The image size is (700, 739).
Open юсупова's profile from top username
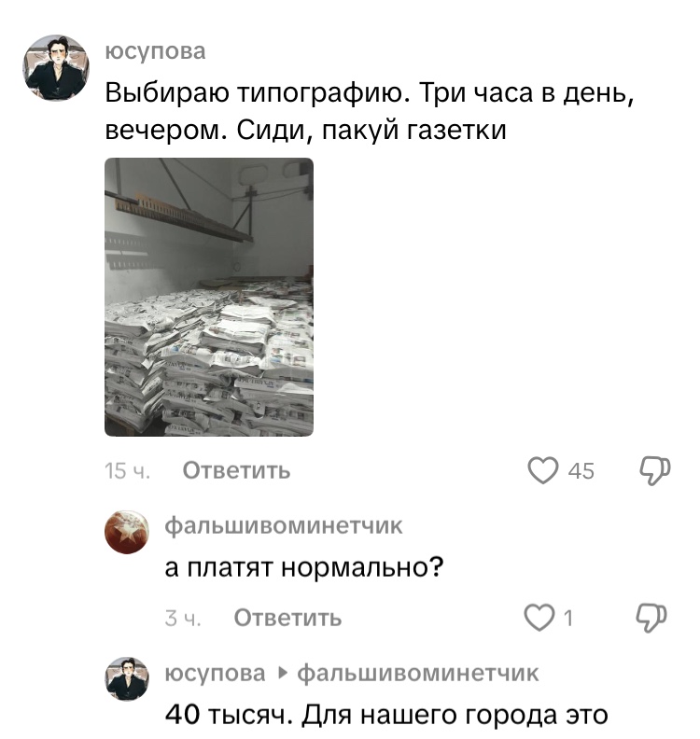pos(155,51)
